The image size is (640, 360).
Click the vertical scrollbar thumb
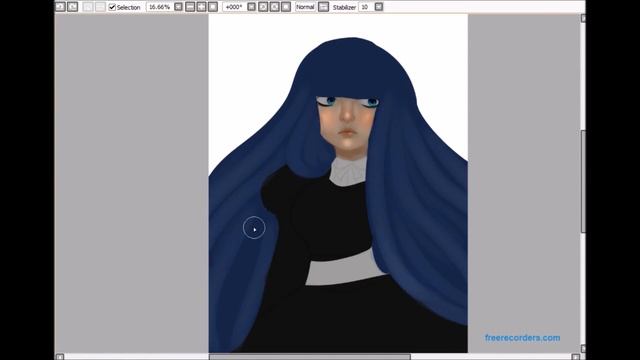[x=583, y=182]
